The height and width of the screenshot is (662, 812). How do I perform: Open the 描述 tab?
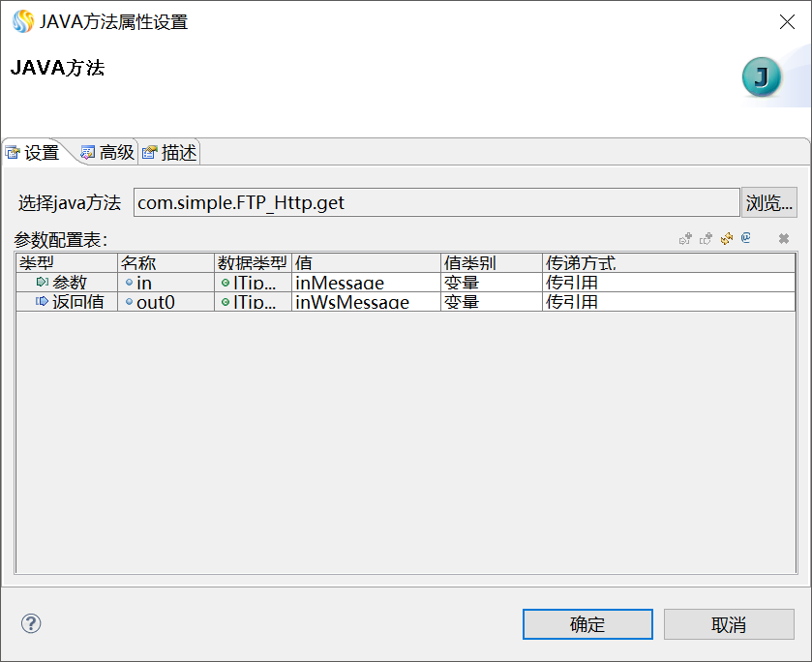(169, 153)
